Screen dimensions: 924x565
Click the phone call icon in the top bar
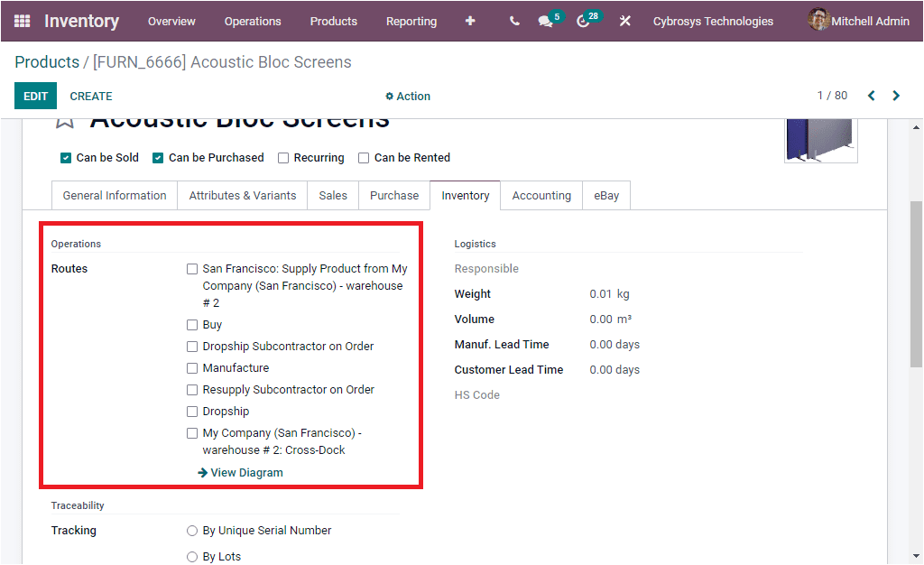(513, 21)
